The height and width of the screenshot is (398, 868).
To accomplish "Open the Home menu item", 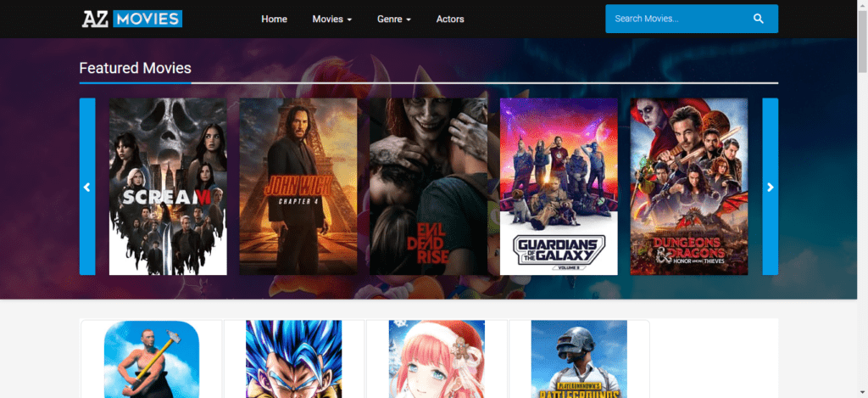I will tap(274, 19).
